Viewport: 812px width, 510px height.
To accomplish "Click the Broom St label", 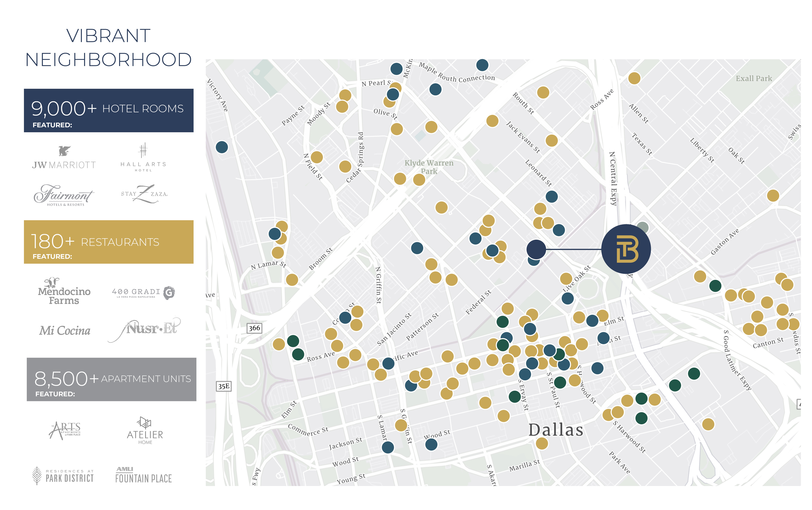I will point(321,259).
